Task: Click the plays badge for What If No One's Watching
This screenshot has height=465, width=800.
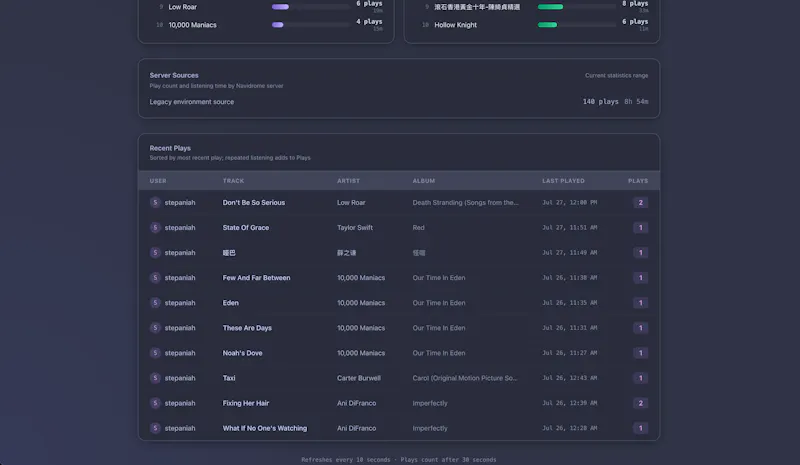Action: pyautogui.click(x=640, y=428)
